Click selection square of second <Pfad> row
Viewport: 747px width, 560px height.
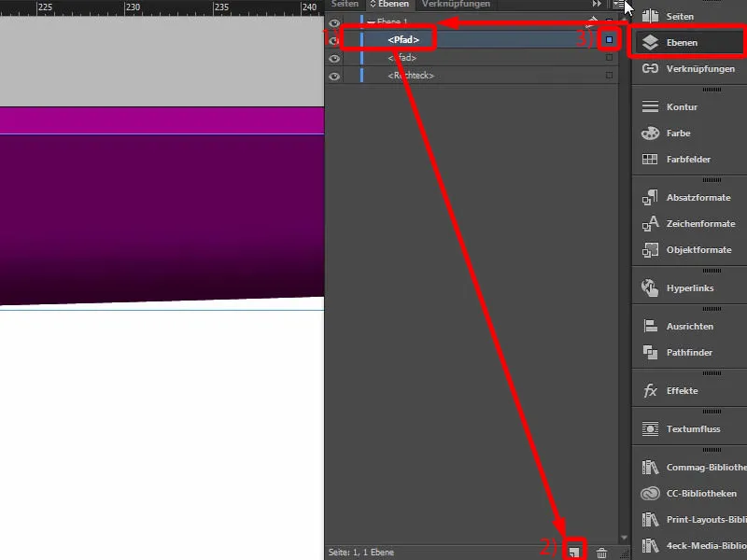pyautogui.click(x=609, y=57)
